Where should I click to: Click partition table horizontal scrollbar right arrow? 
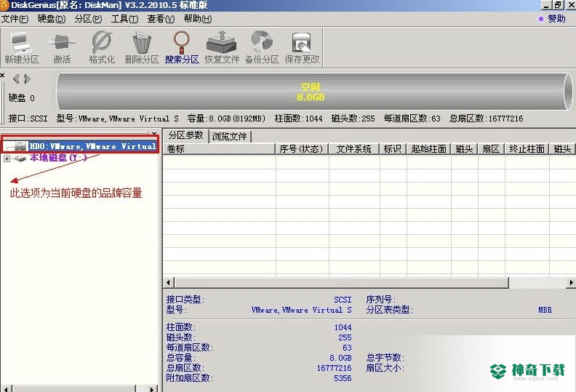pyautogui.click(x=571, y=282)
